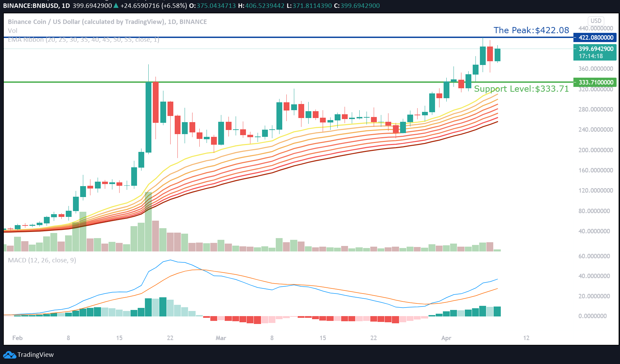This screenshot has width=620, height=364.
Task: Click the countdown timer 17:14:18
Action: pyautogui.click(x=591, y=56)
